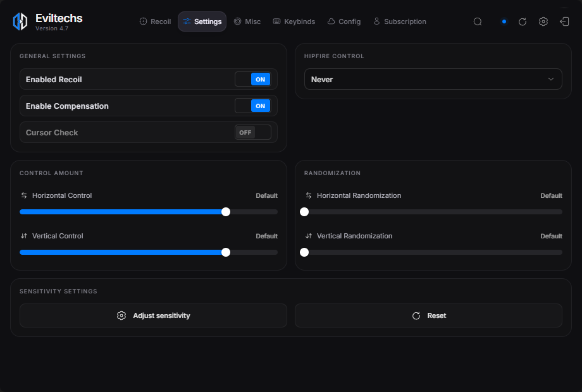582x392 pixels.
Task: Click the logout exit icon
Action: [564, 21]
